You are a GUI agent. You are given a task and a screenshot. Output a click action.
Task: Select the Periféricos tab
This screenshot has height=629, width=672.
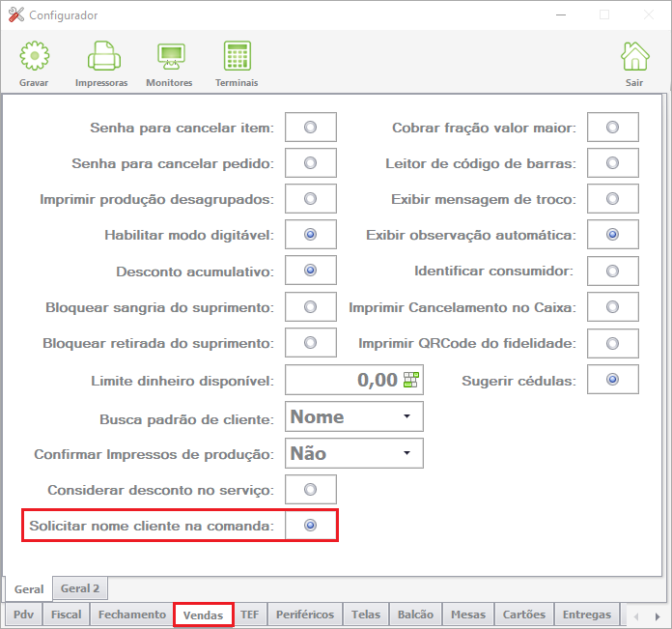pos(305,615)
